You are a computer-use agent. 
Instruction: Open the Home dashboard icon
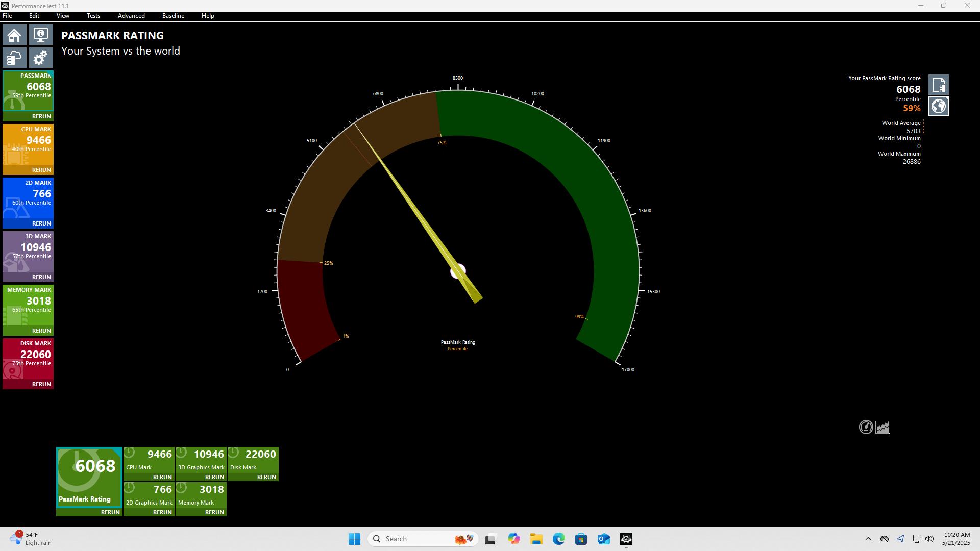14,35
